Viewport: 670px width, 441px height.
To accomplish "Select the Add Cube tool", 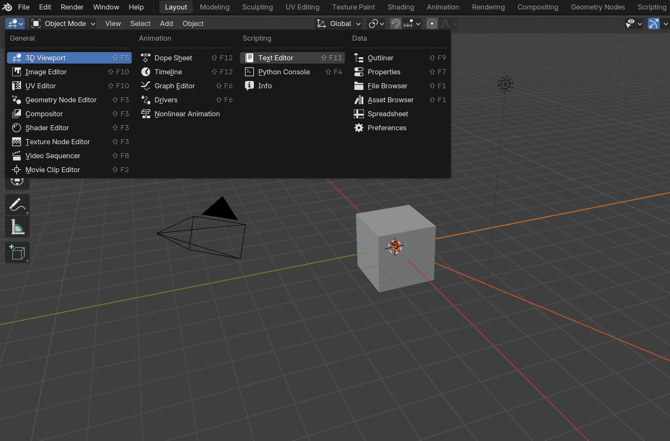I will coord(17,252).
